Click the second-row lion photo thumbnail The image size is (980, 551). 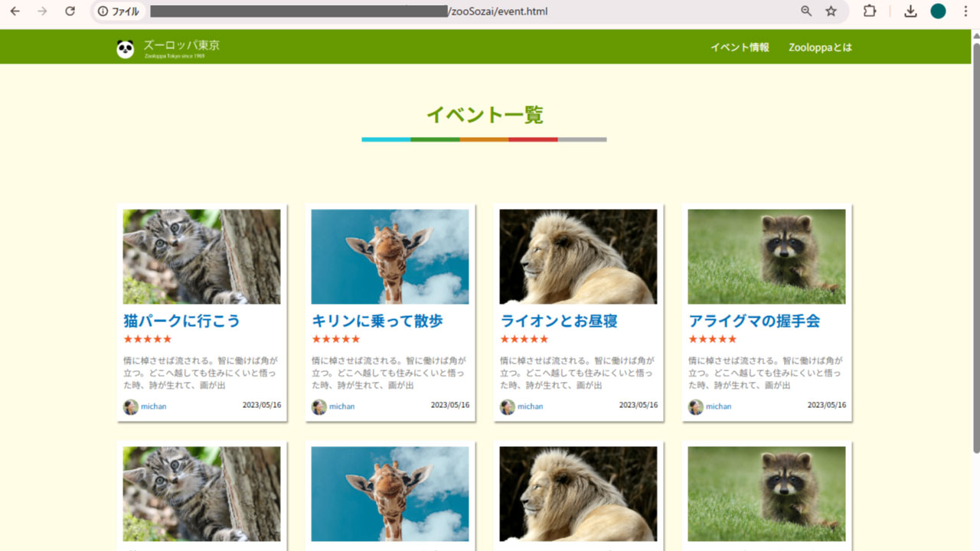pos(579,494)
